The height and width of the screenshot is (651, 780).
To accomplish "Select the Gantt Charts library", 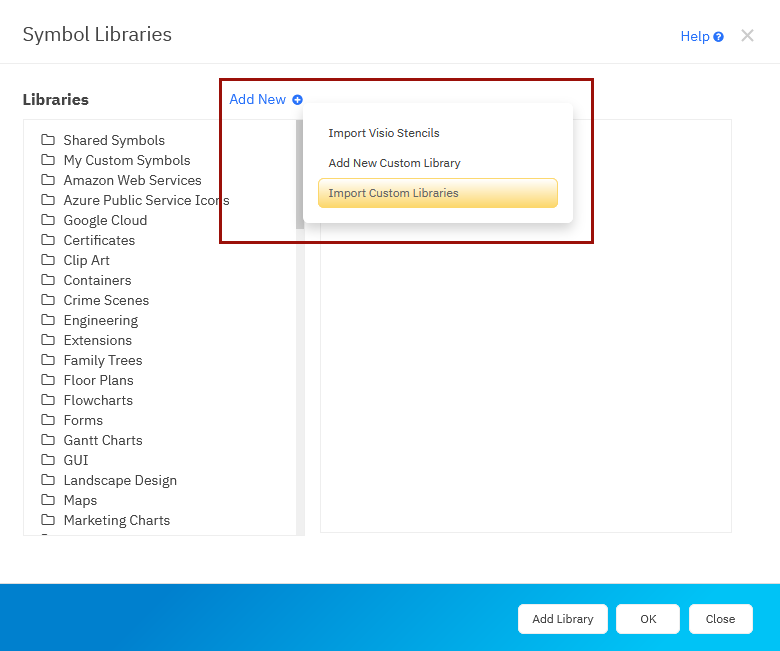I will tap(103, 440).
